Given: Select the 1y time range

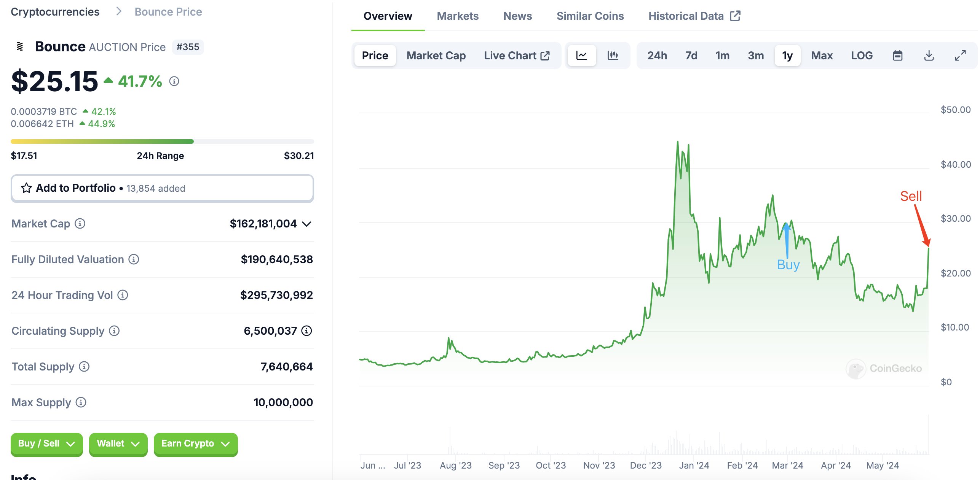Looking at the screenshot, I should tap(787, 56).
